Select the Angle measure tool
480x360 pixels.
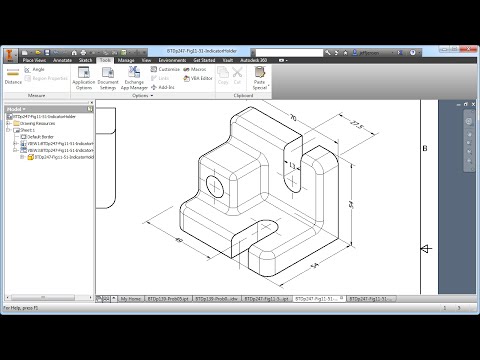coord(34,69)
